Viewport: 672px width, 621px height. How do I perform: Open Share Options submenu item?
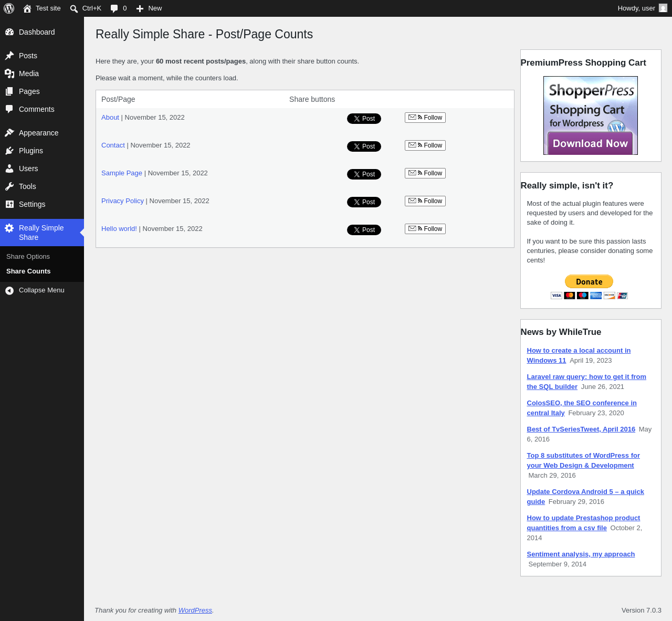(x=28, y=257)
